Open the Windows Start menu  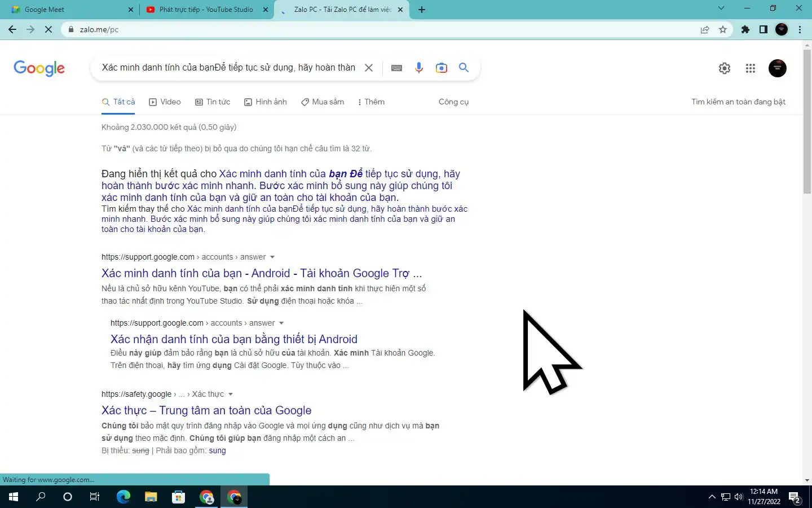point(14,497)
